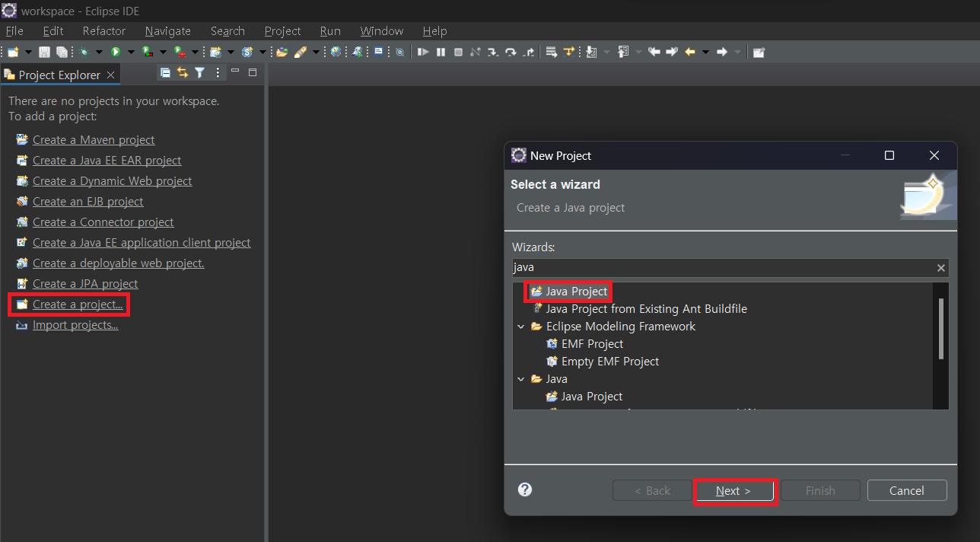Click the wizard list vertical scrollbar
Viewport: 980px width, 542px height.
[x=941, y=328]
